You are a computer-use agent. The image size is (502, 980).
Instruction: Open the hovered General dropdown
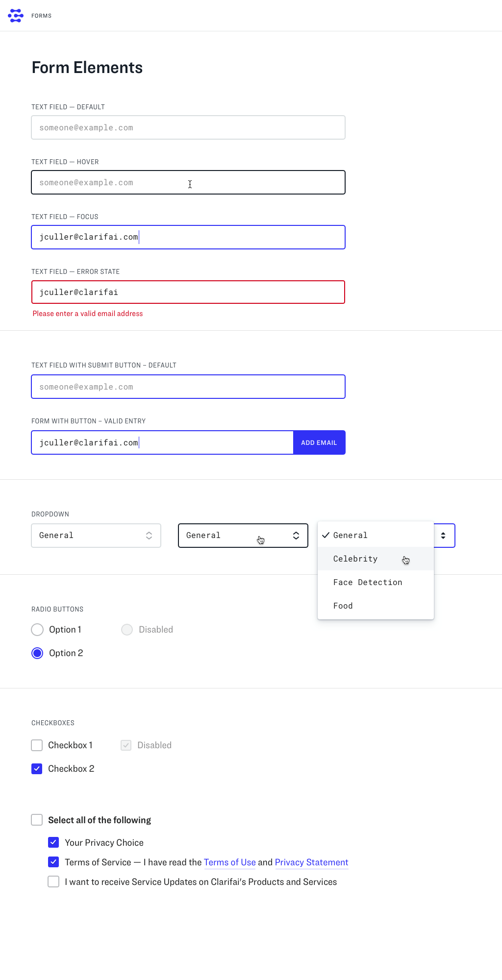pyautogui.click(x=235, y=536)
